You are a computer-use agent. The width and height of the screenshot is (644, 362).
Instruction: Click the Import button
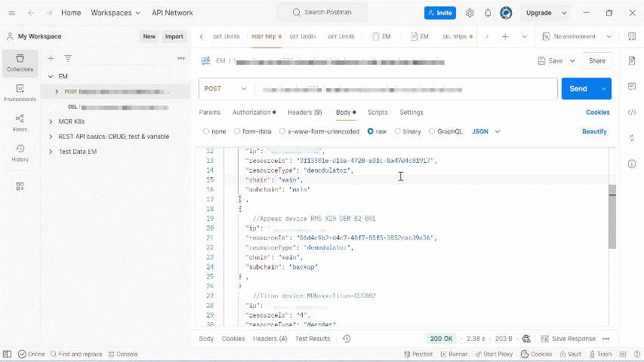pos(174,36)
